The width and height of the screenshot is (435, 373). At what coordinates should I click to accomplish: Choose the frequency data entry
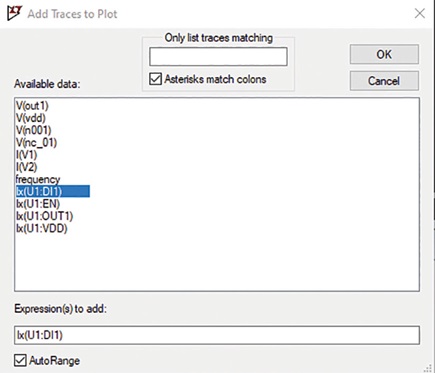click(38, 179)
